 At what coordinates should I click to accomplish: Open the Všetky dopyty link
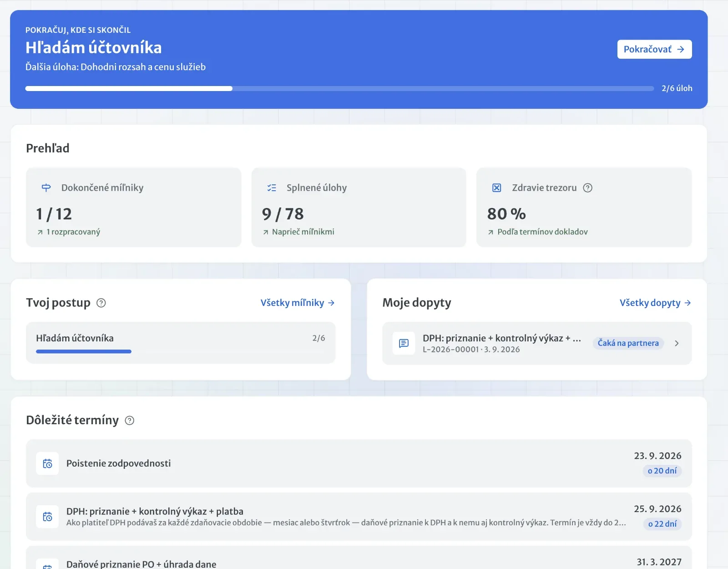tap(655, 303)
